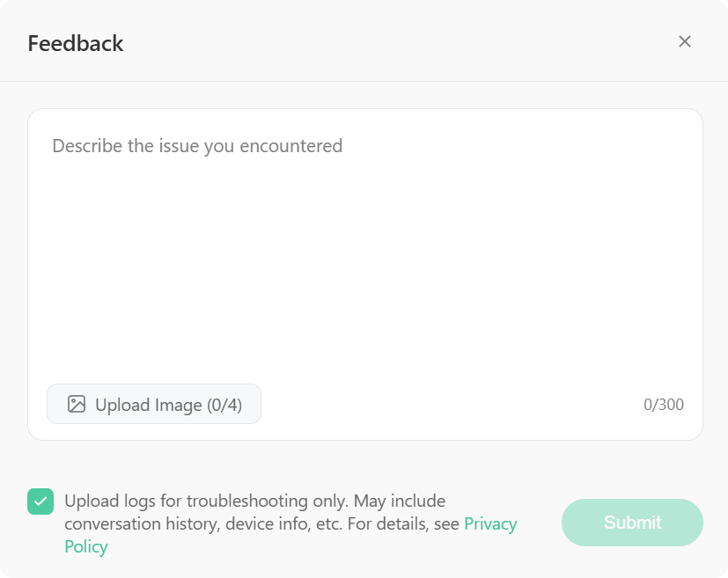Click the word 'Policy' in green link
728x578 pixels.
tap(86, 546)
